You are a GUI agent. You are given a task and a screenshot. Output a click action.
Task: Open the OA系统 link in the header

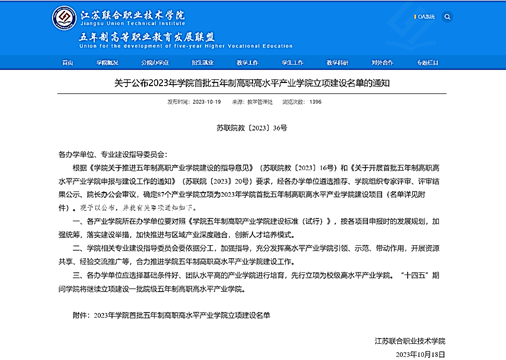424,17
